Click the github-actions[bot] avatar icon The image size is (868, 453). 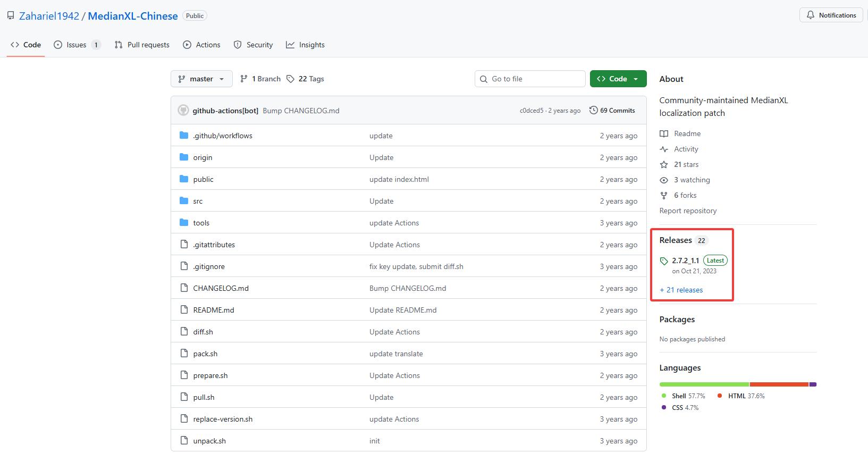click(183, 111)
